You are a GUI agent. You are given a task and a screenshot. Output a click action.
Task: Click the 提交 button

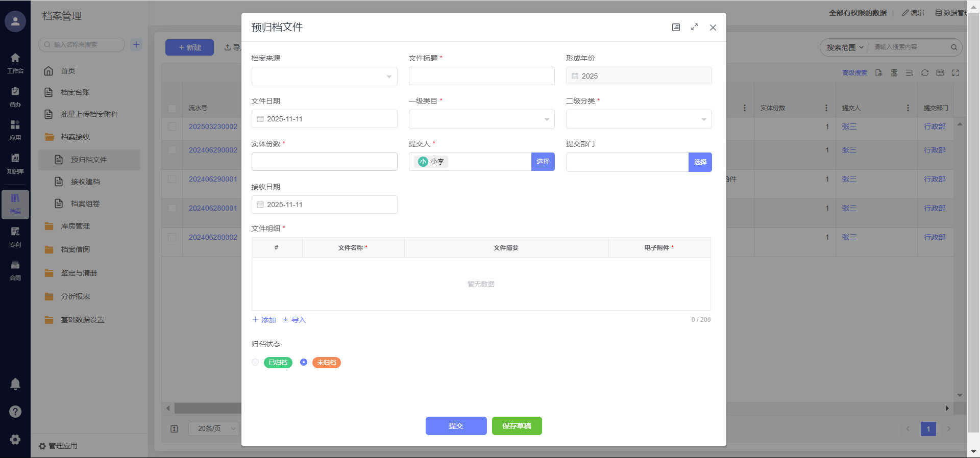click(456, 426)
